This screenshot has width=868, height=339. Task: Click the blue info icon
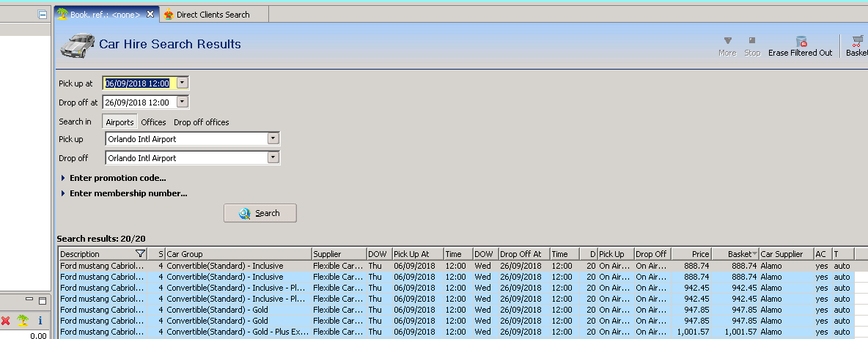click(x=40, y=321)
